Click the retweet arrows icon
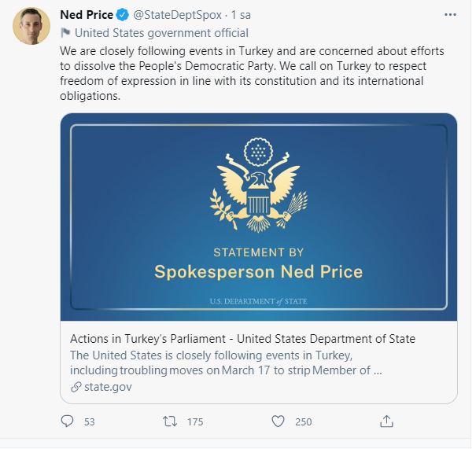Viewport: 476px width, 449px height. point(168,421)
